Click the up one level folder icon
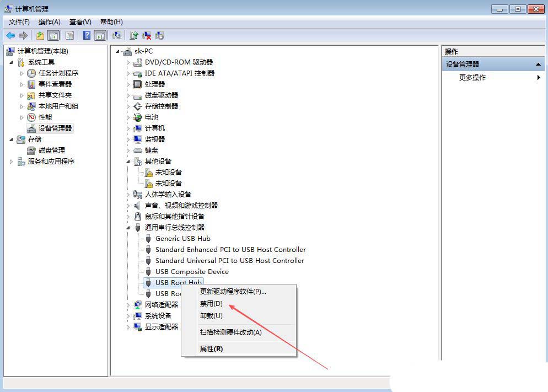The height and width of the screenshot is (392, 548). (x=40, y=35)
